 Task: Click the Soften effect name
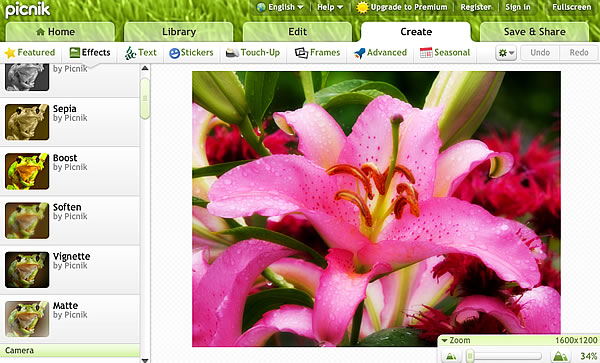point(67,207)
